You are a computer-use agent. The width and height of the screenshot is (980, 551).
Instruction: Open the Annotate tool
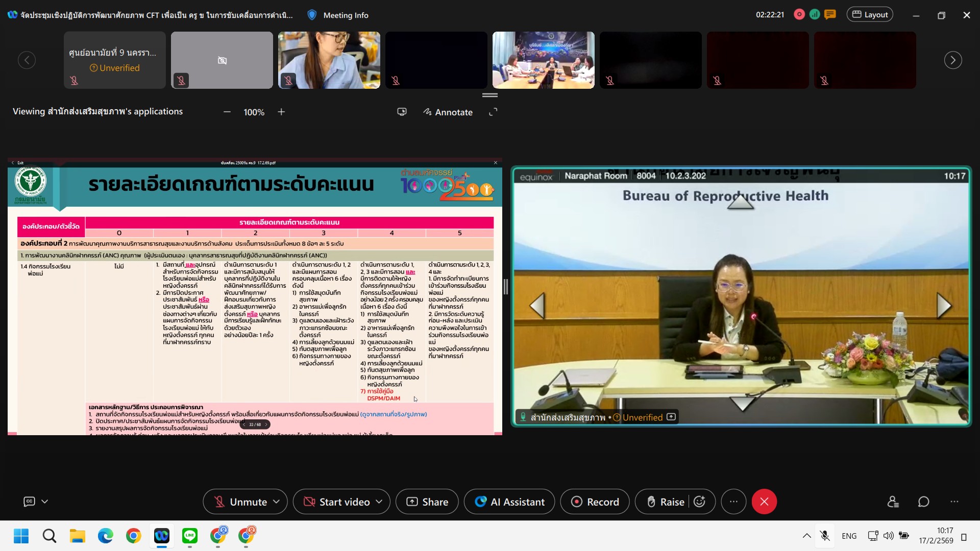448,112
